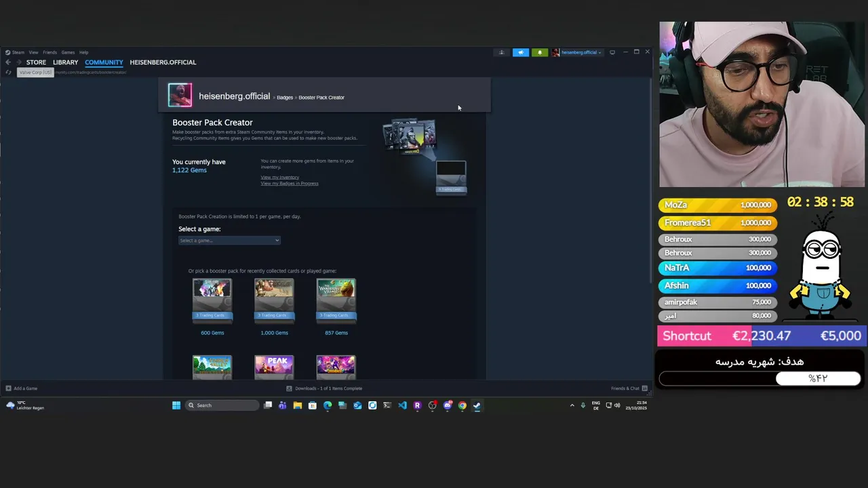Image resolution: width=868 pixels, height=488 pixels.
Task: Open Microsoft Store from the taskbar
Action: pos(313,405)
